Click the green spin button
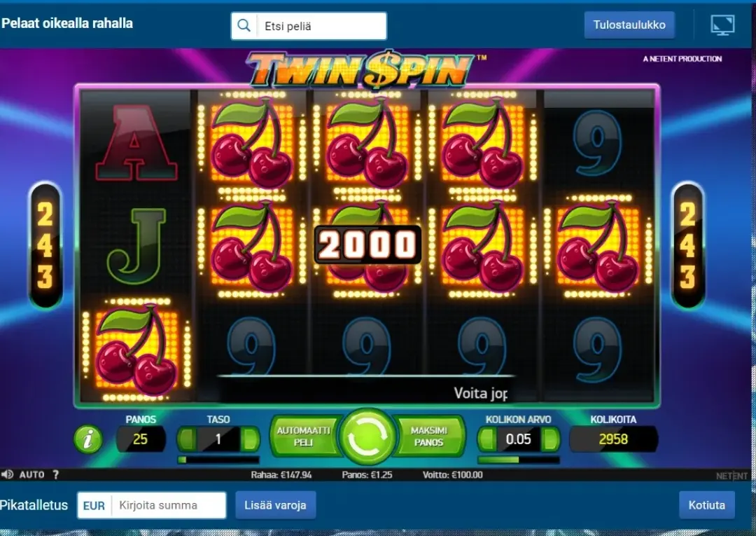The image size is (756, 536). 367,437
